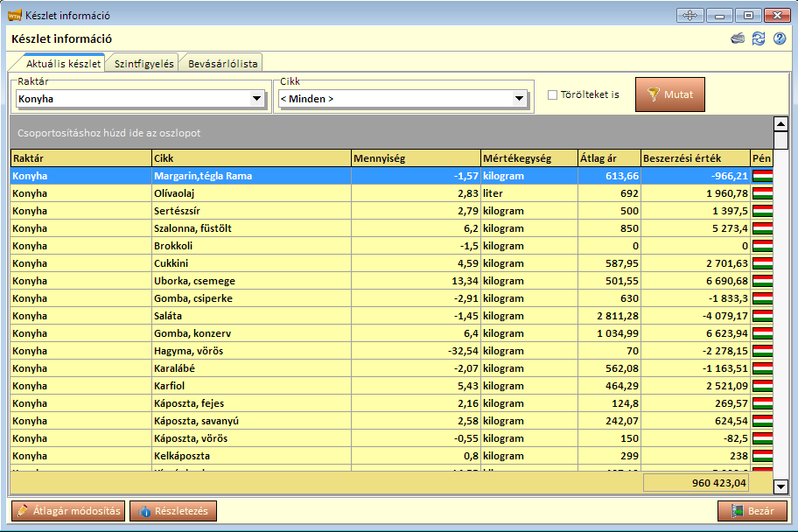Select the Káposzta, vörös cell

click(x=251, y=438)
